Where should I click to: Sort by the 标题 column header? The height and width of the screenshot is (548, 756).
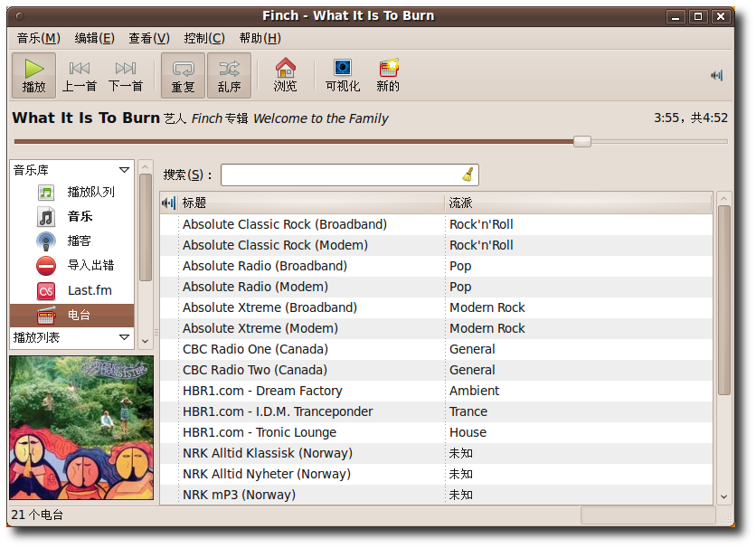coord(311,203)
